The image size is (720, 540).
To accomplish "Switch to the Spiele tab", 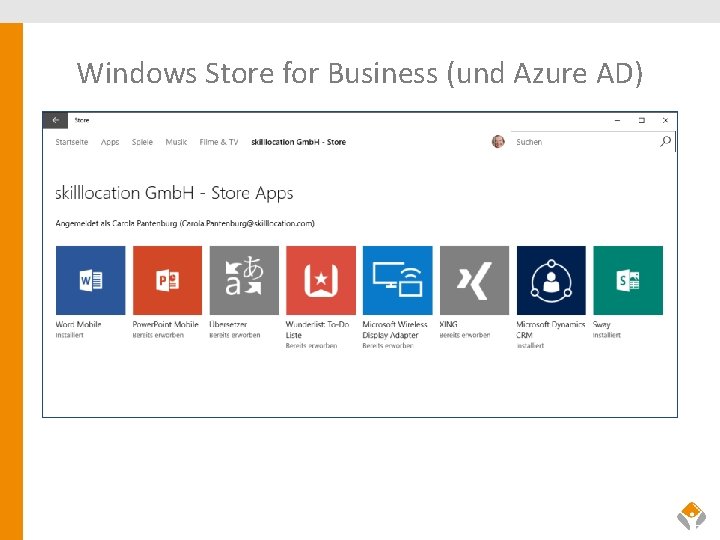I will pos(142,142).
